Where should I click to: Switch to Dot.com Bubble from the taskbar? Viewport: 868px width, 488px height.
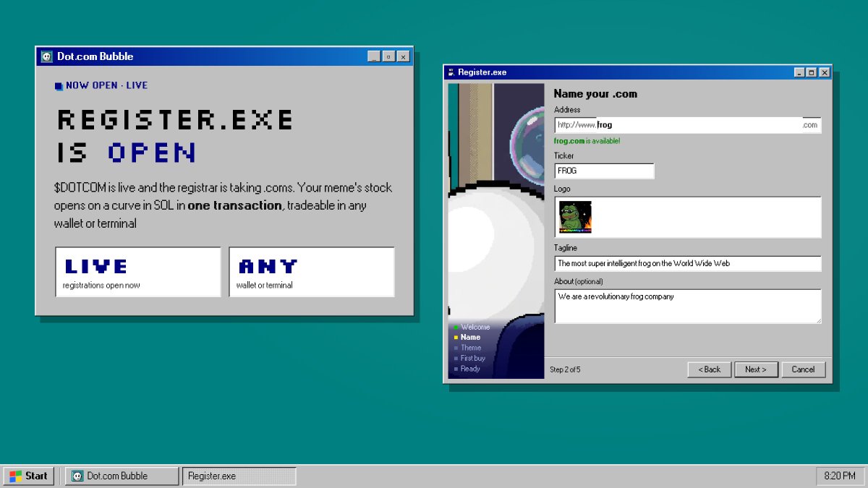(x=122, y=476)
